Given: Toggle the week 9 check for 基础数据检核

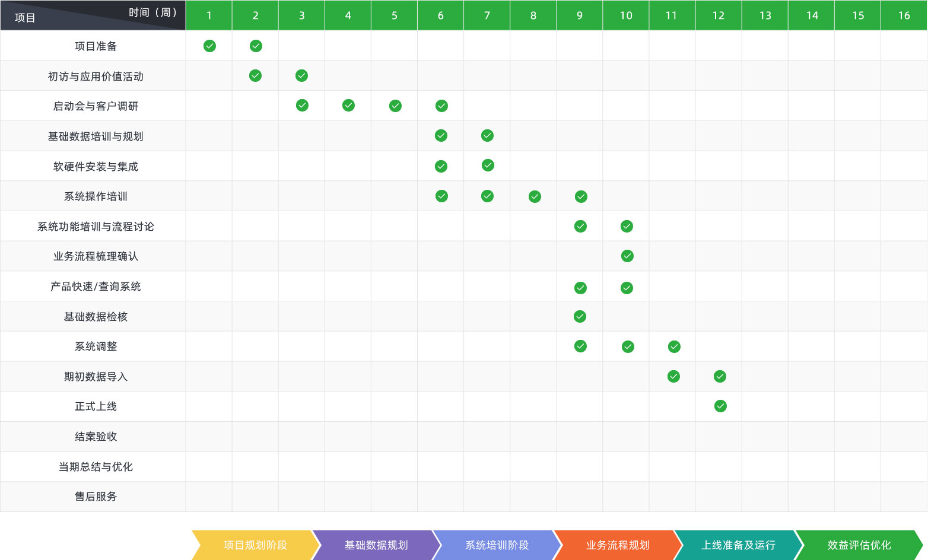Looking at the screenshot, I should [x=580, y=317].
